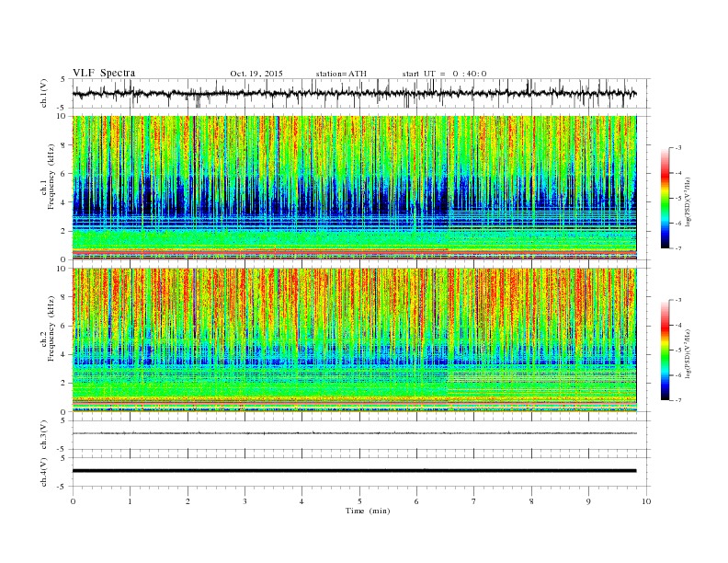
Task: Click the "ch.4(V)" axis label
Action: (44, 472)
